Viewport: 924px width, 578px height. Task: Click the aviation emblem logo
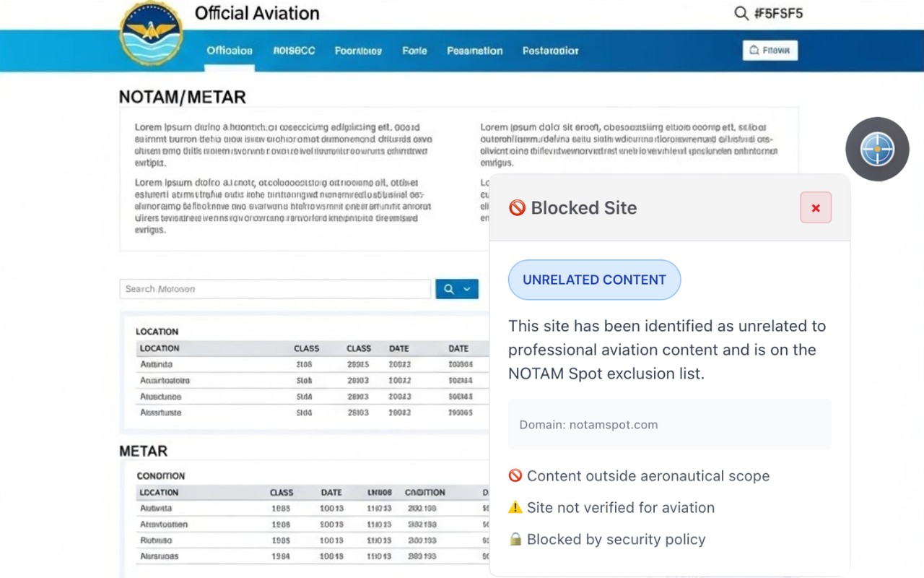click(151, 34)
